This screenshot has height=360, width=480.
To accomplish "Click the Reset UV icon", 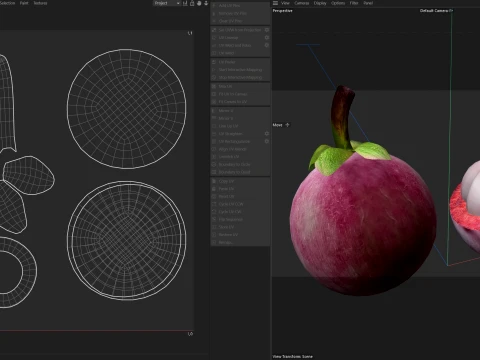I will click(214, 196).
